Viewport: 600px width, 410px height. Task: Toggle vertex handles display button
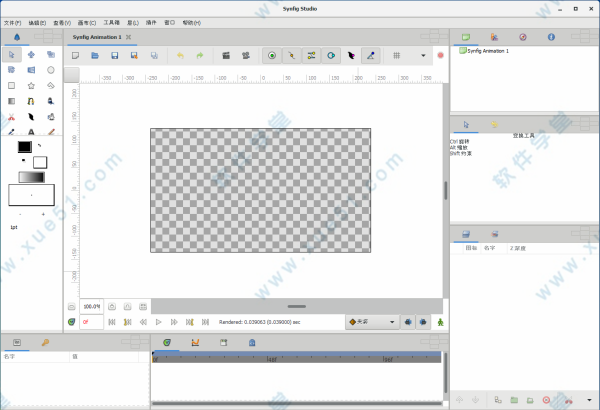click(x=292, y=56)
